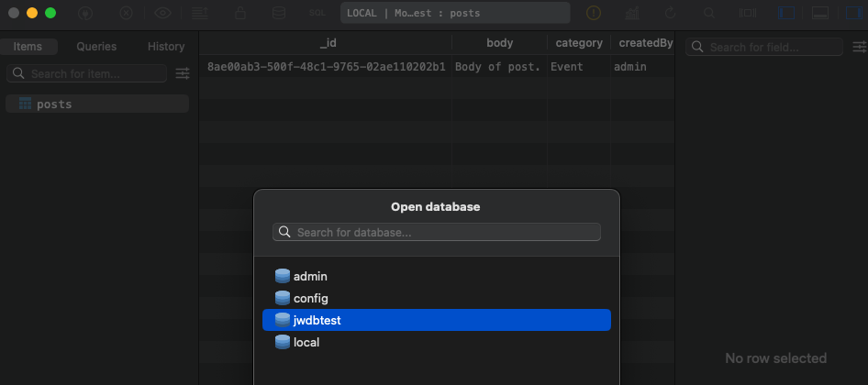Click the database cylinder icon in toolbar
Image resolution: width=868 pixels, height=385 pixels.
click(278, 13)
